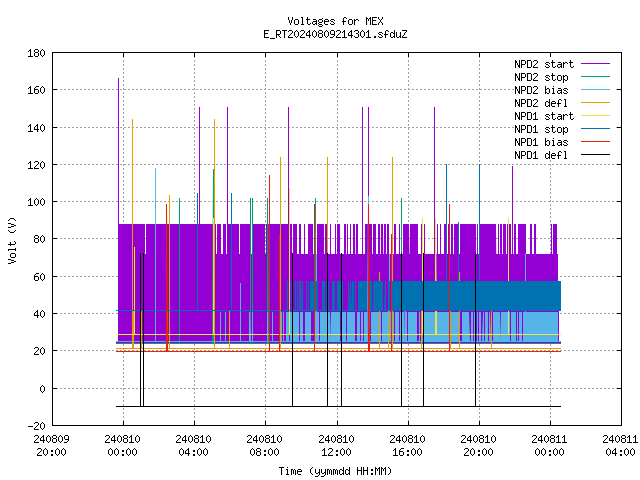This screenshot has height=480, width=640.
Task: Click the purple NPD2 start legend line
Action: tap(595, 64)
